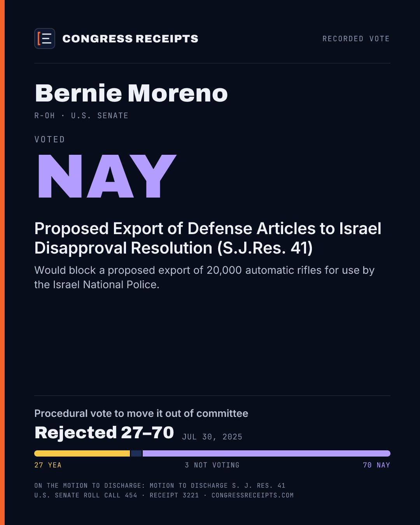The image size is (420, 525).
Task: Click the Congress Receipts bracket logo icon
Action: [x=45, y=38]
